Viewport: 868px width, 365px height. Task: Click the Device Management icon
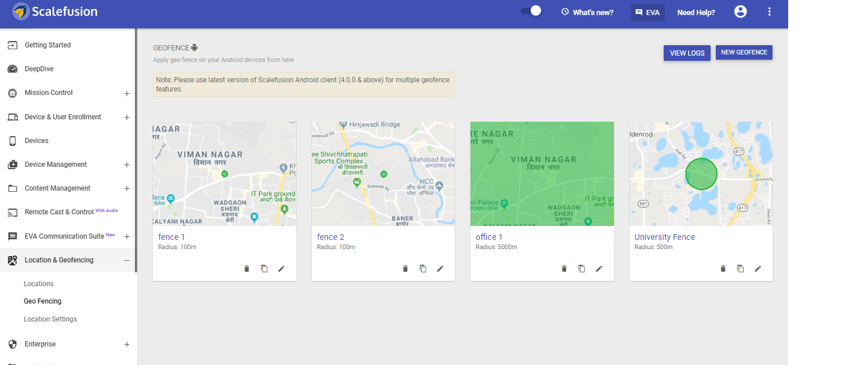(x=13, y=165)
